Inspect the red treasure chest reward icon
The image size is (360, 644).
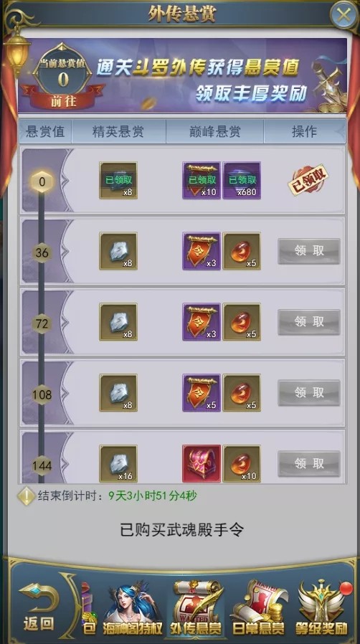tap(202, 464)
